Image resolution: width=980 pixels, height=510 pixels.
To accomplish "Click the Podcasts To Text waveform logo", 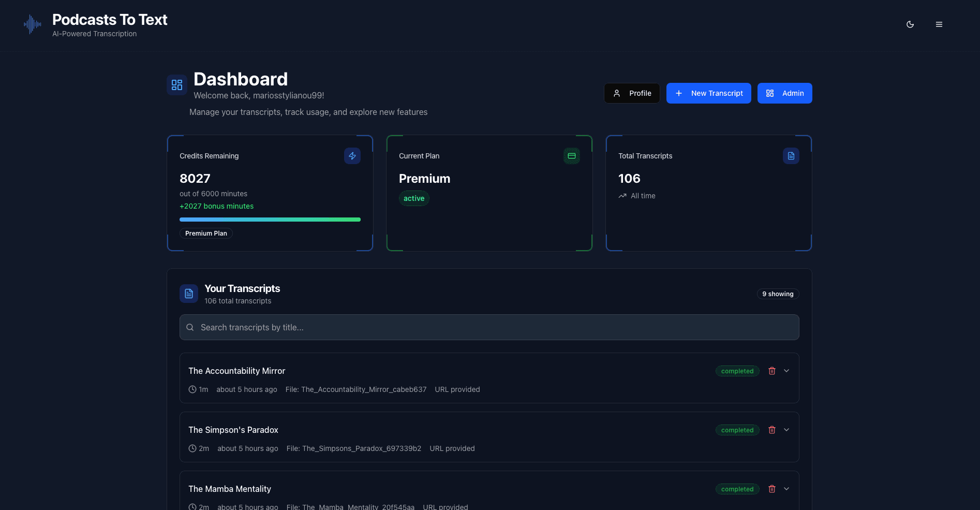I will point(32,24).
